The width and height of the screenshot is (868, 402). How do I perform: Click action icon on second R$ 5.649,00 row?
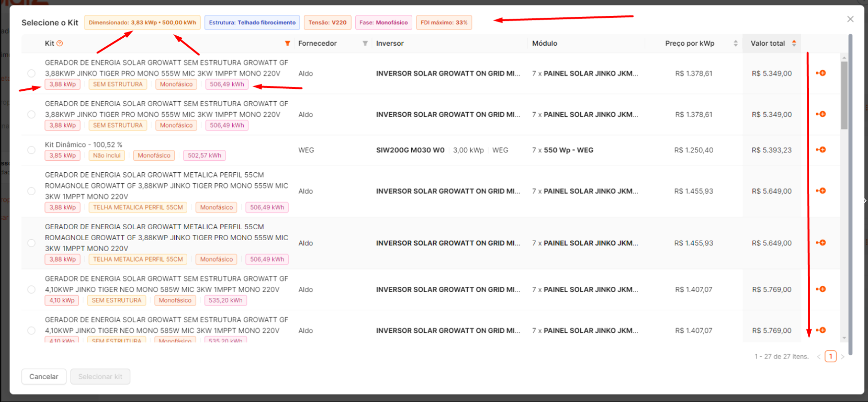[821, 243]
